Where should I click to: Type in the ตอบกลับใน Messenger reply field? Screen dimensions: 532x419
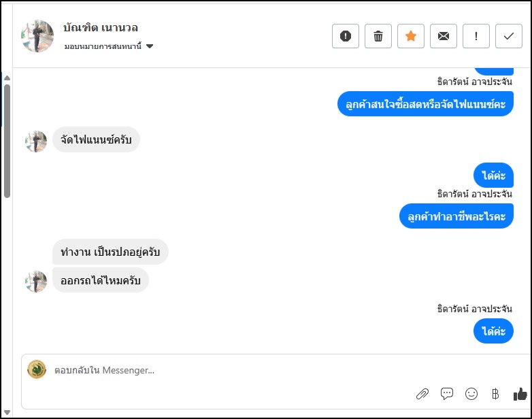click(204, 370)
